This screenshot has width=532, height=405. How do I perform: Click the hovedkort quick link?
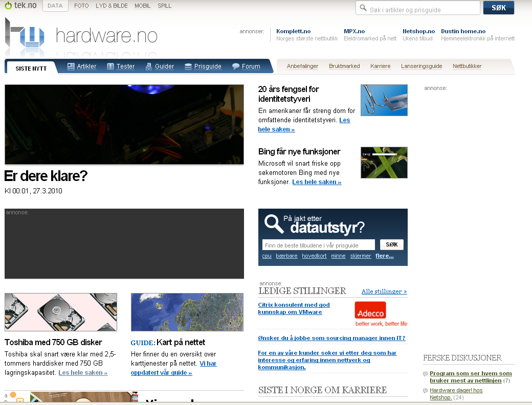click(314, 256)
